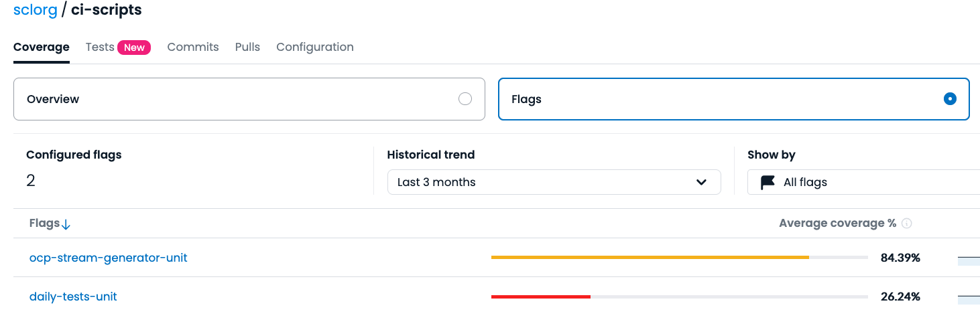The height and width of the screenshot is (336, 980).
Task: Open the daily-tests-unit flag link
Action: 73,297
